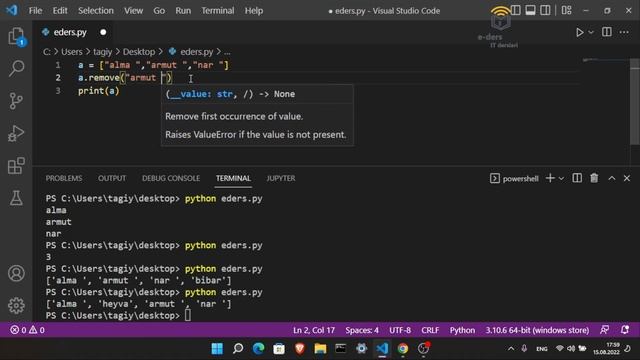640x360 pixels.
Task: Open Customize Layout icon
Action: [567, 10]
